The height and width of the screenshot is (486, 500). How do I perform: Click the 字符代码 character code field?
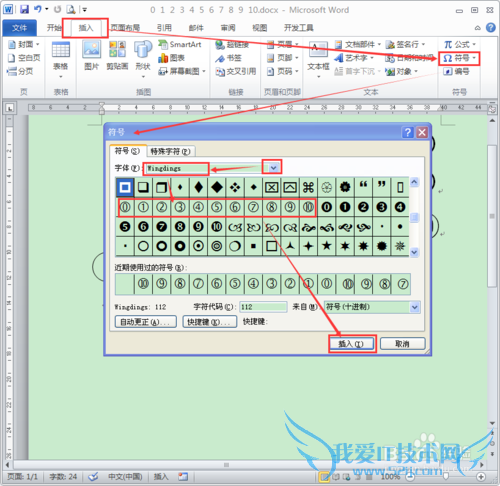[x=263, y=307]
